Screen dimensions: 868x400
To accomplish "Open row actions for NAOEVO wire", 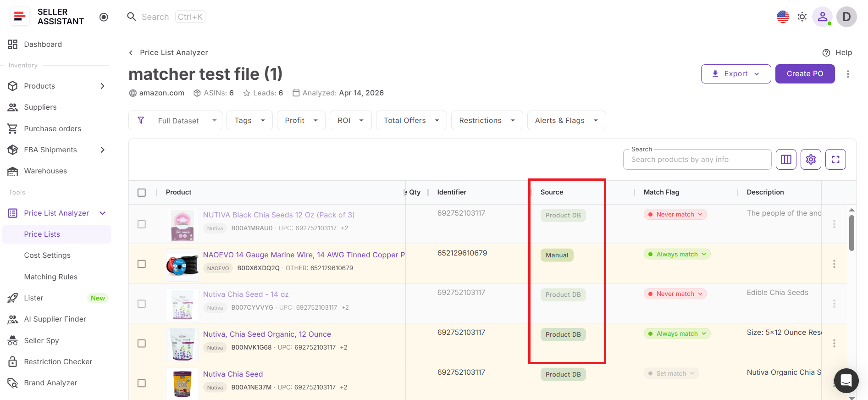I will pos(834,264).
